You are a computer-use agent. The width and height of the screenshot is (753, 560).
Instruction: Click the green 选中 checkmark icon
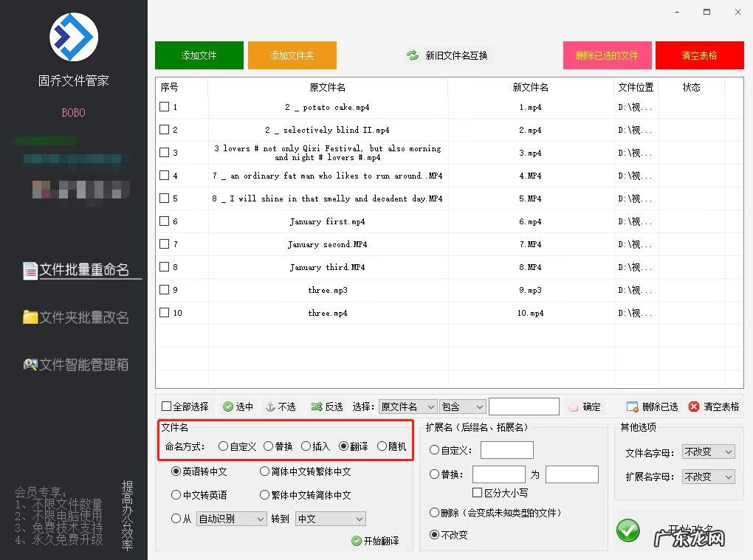[x=228, y=407]
